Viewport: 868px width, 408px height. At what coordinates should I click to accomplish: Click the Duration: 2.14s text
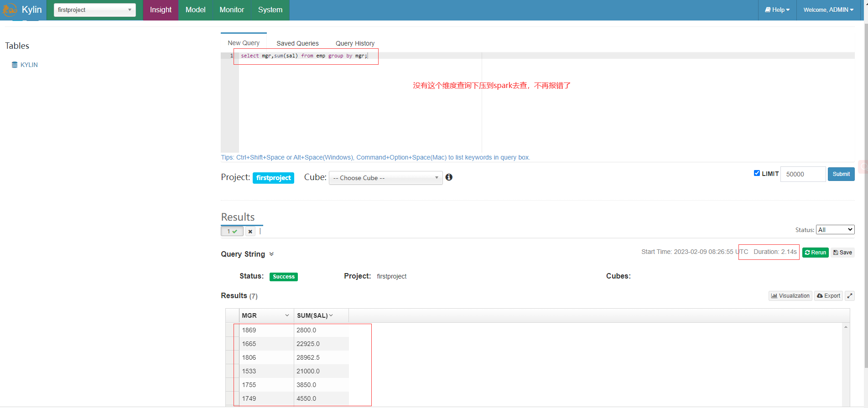coord(775,252)
